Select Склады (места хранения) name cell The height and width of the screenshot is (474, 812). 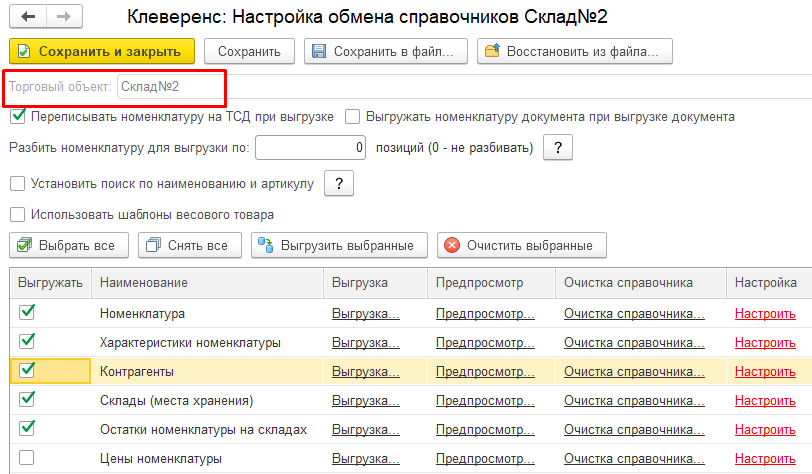click(207, 400)
